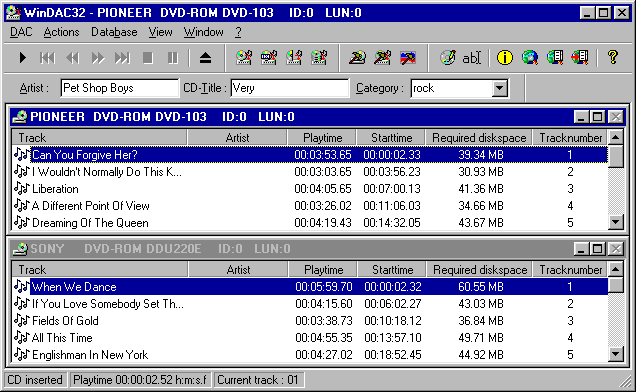Viewport: 636px width, 392px height.
Task: Select track 'Dreaming Of The Queen'
Action: click(90, 223)
